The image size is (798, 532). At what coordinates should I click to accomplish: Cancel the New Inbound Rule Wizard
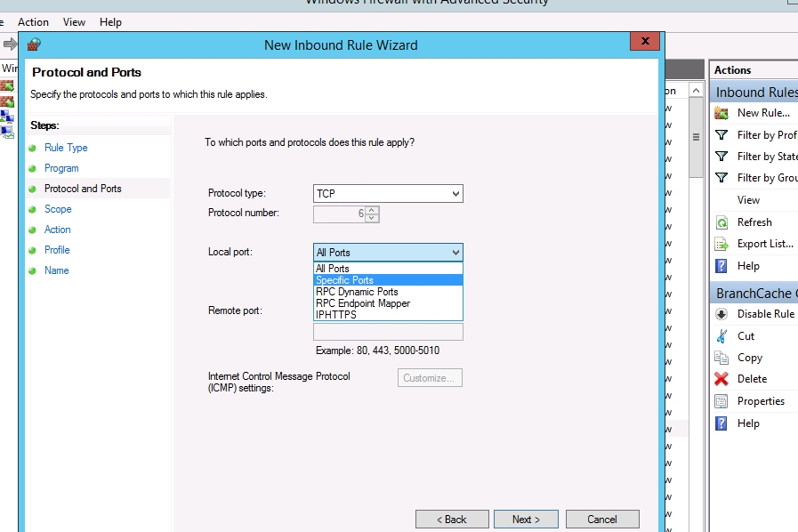[x=601, y=520]
